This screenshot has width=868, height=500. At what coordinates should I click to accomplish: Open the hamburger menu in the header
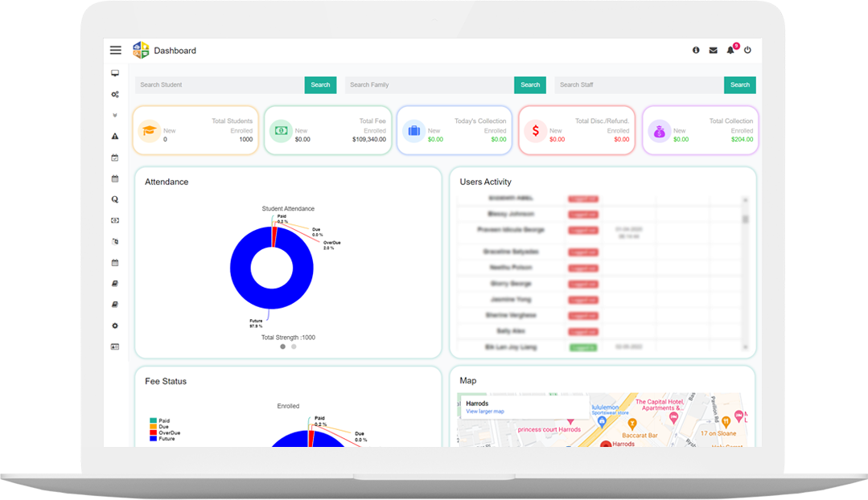[116, 51]
